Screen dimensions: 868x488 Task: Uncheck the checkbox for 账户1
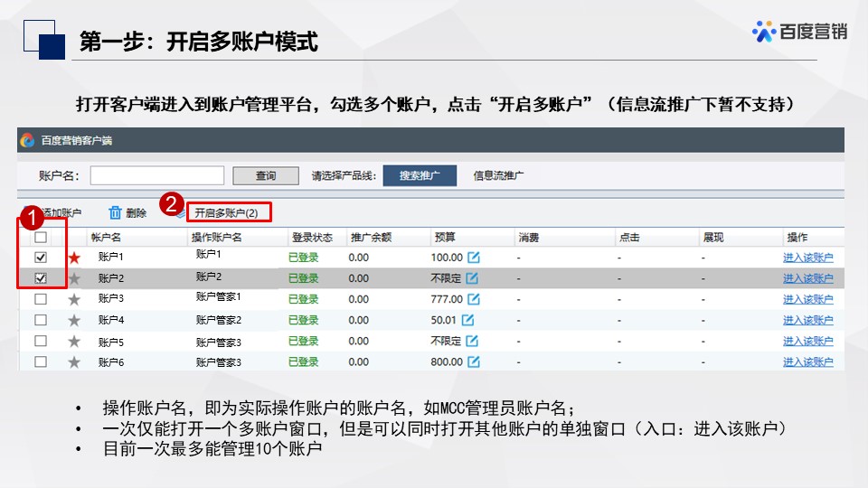coord(41,258)
